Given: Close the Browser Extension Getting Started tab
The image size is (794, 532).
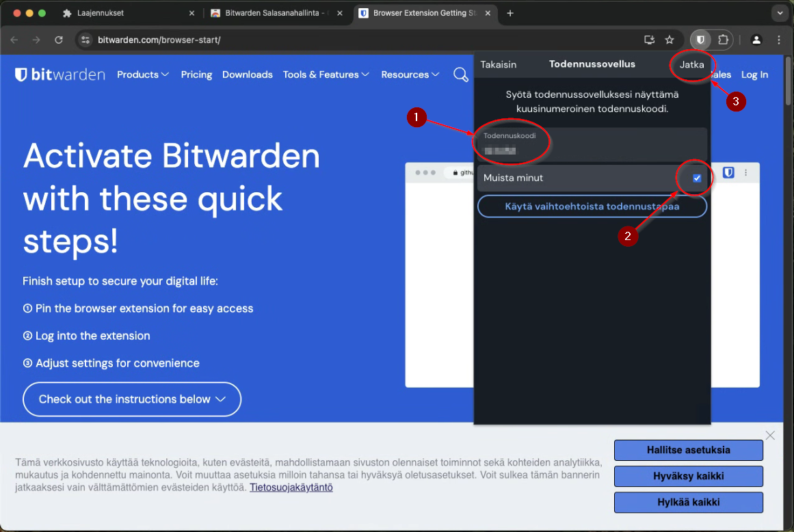Looking at the screenshot, I should 488,13.
